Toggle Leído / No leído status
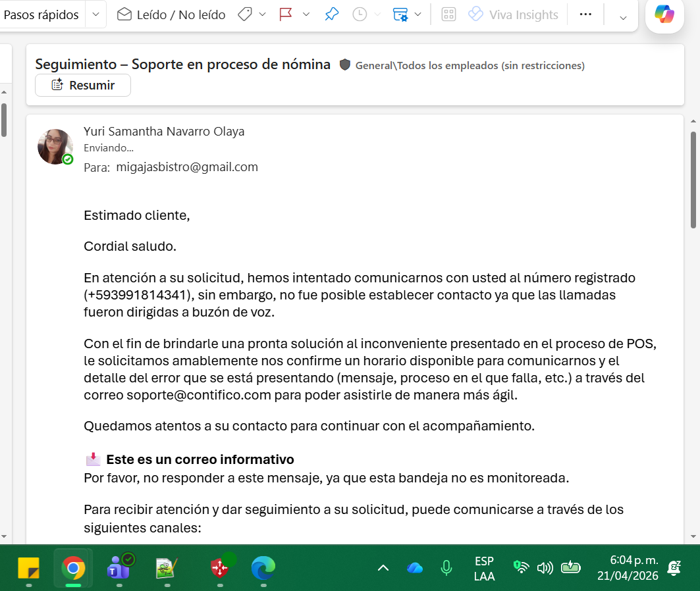 [171, 14]
